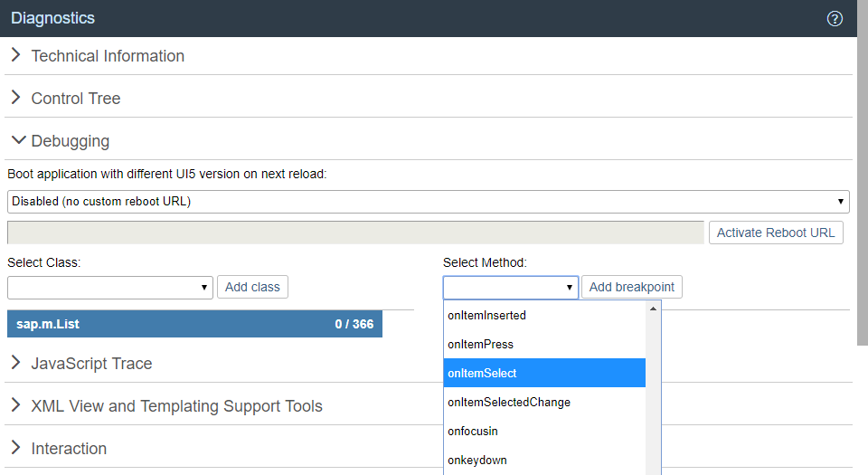Click the custom reboot URL input field
This screenshot has height=475, width=868.
355,233
